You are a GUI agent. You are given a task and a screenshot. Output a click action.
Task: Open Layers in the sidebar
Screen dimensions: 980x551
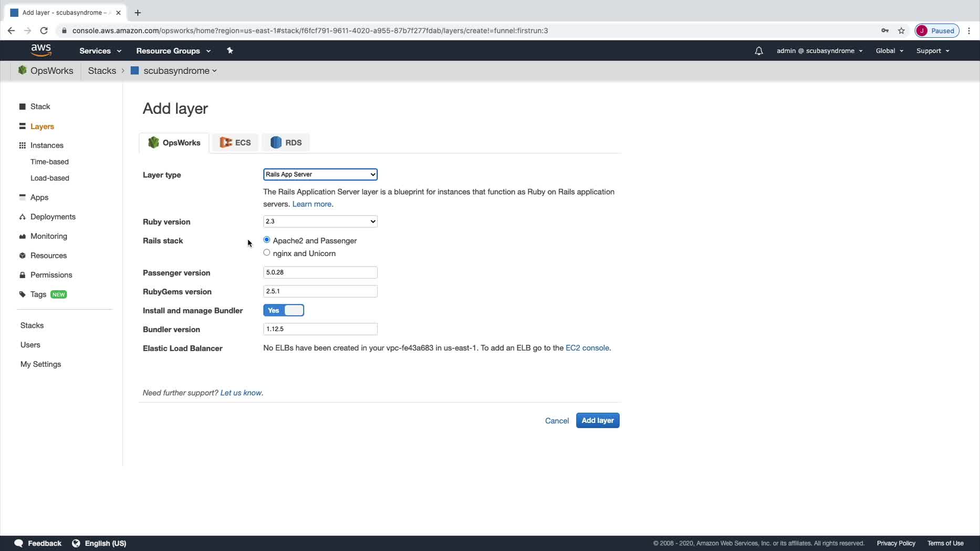[x=42, y=126]
